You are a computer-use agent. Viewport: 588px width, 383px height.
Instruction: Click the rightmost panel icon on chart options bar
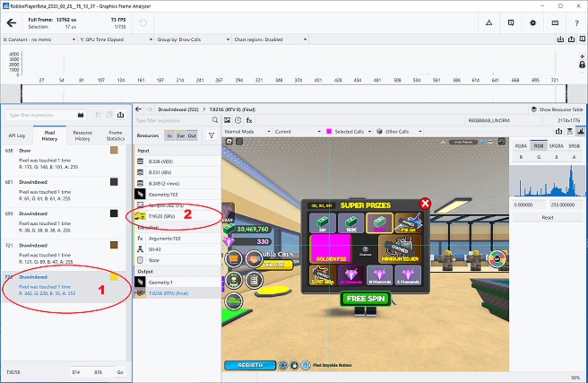581,39
